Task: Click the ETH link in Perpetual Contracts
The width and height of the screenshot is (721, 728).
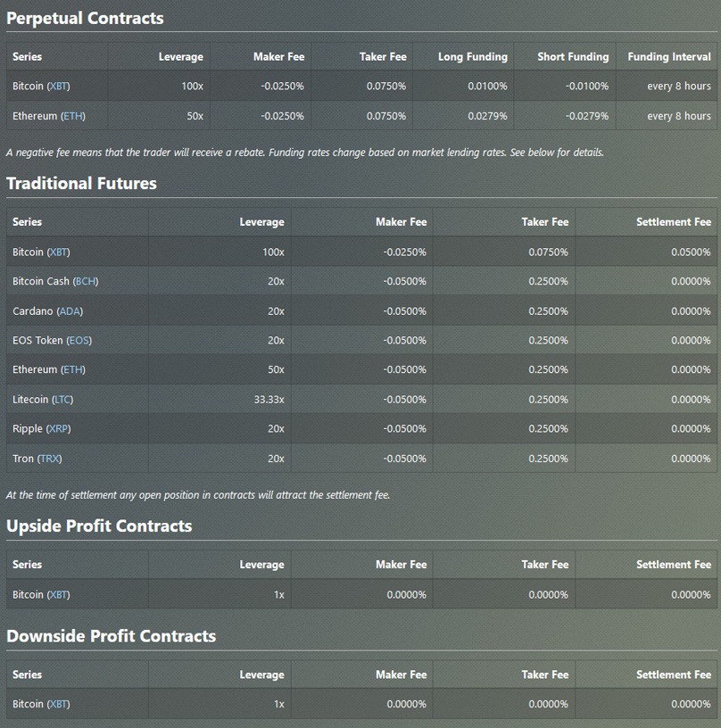Action: 73,116
